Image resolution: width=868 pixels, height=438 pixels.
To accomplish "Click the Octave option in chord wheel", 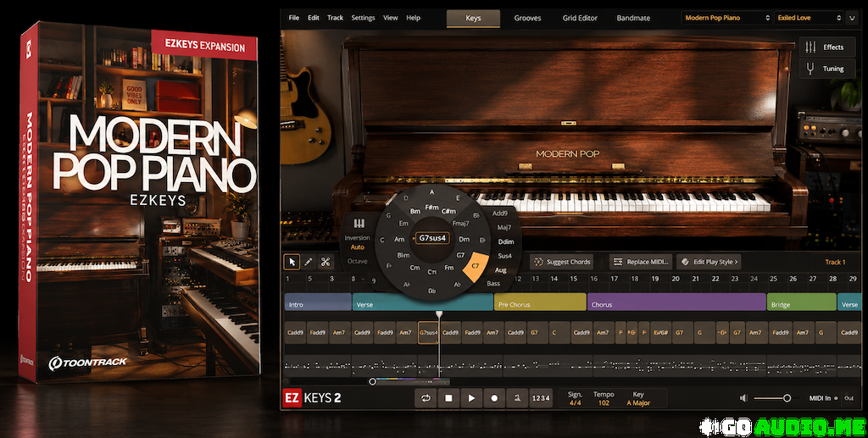I will 358,261.
